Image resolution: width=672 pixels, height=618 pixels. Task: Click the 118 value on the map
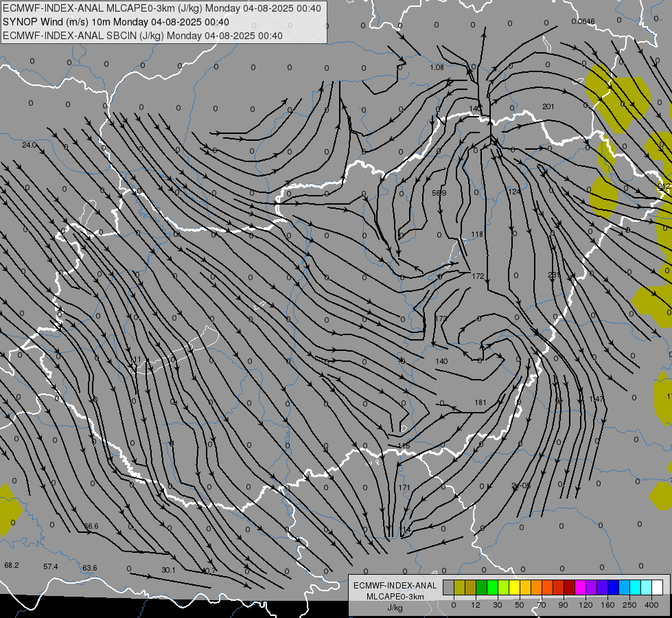point(477,234)
